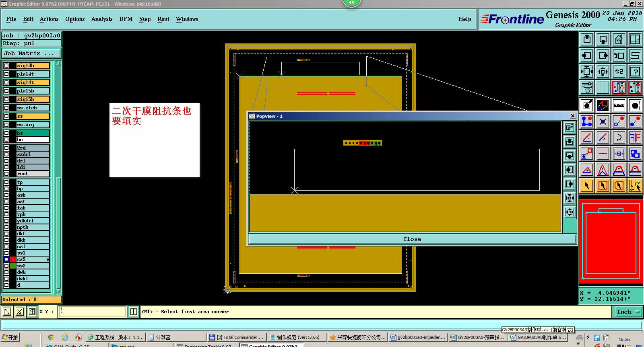Click the X Y coordinate input field

pyautogui.click(x=92, y=312)
